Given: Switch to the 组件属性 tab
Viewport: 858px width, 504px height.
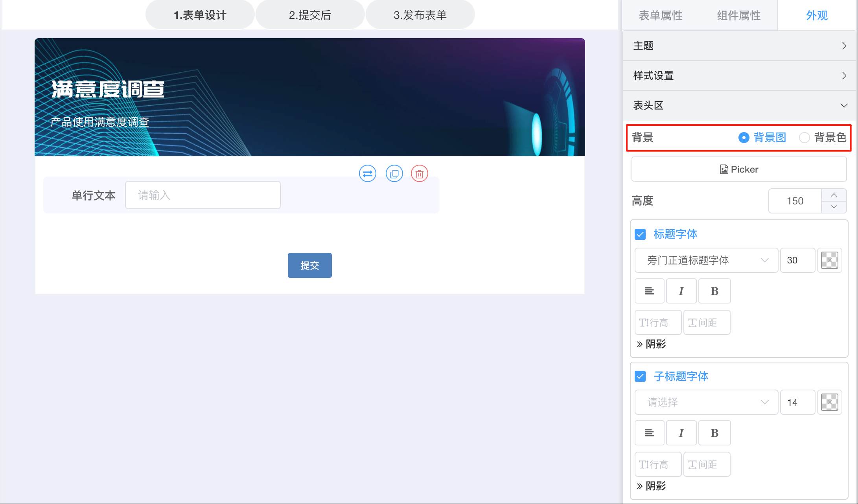Looking at the screenshot, I should 738,15.
